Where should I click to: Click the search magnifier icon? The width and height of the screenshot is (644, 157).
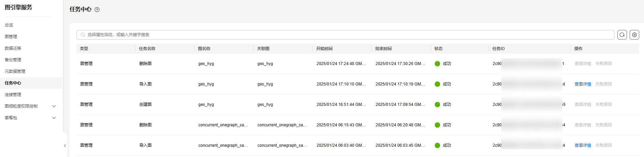coord(83,35)
